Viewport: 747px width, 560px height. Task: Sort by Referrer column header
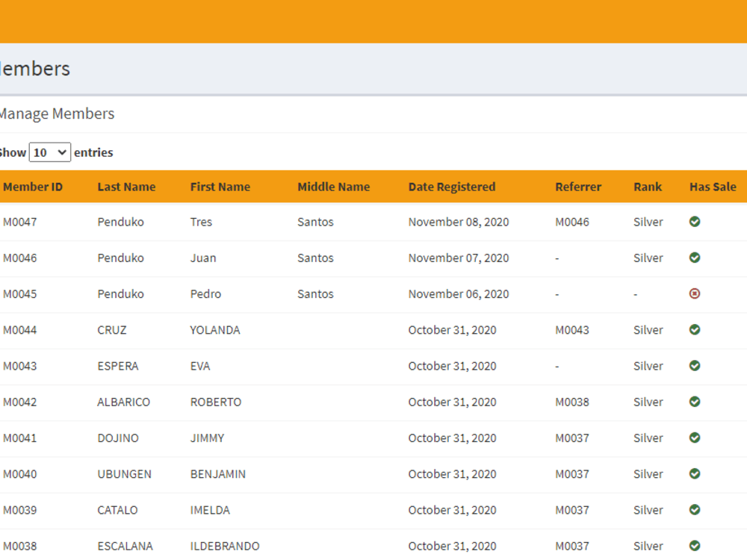click(578, 187)
